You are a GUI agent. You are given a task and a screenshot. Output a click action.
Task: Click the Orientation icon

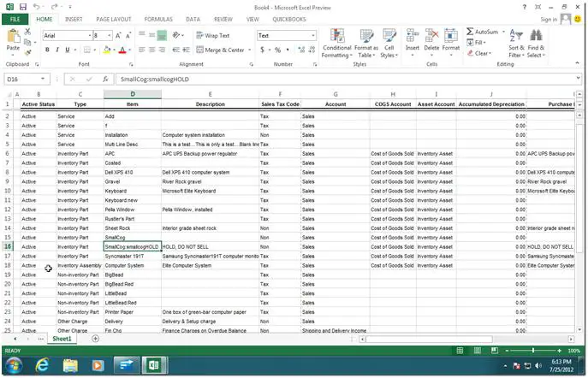(x=176, y=36)
